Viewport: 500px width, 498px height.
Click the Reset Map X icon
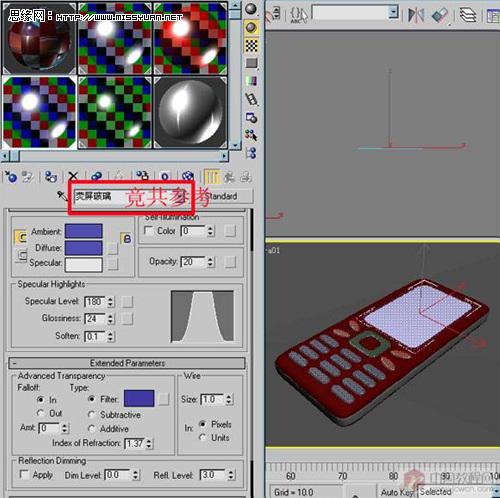[x=73, y=176]
